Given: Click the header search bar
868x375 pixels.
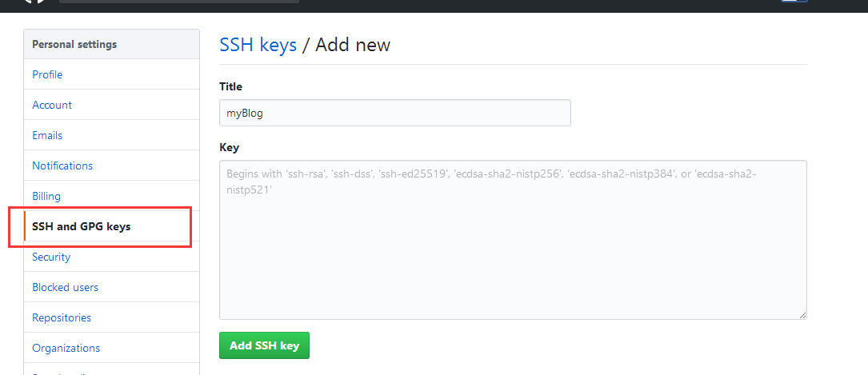Looking at the screenshot, I should [179, 2].
